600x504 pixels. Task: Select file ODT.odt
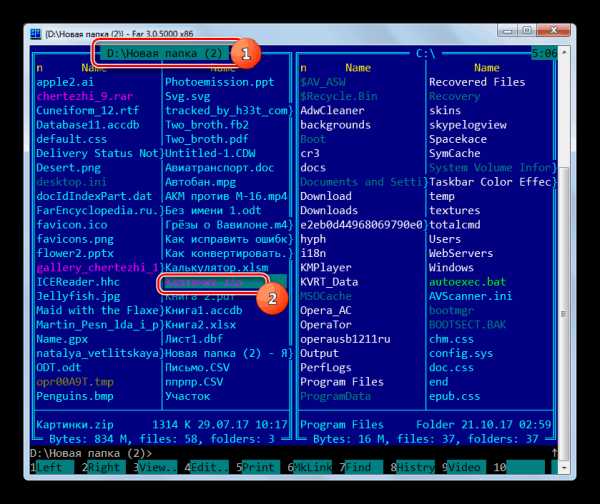click(59, 367)
